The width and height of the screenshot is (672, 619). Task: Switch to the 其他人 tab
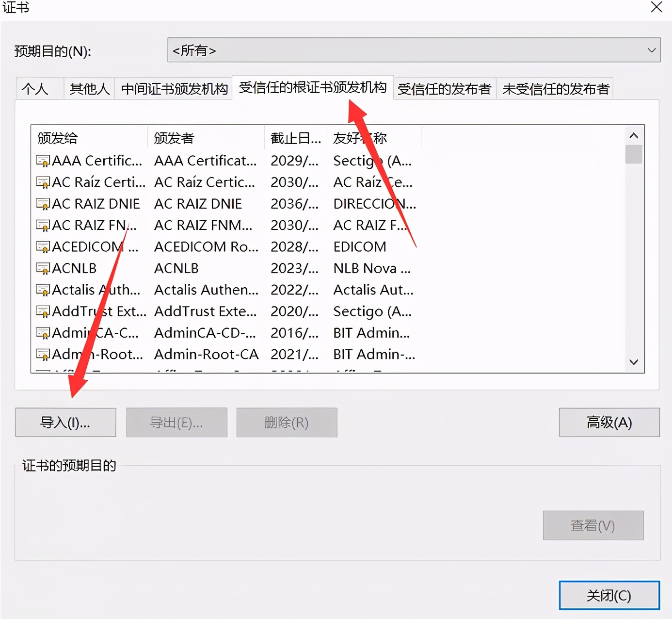[89, 88]
